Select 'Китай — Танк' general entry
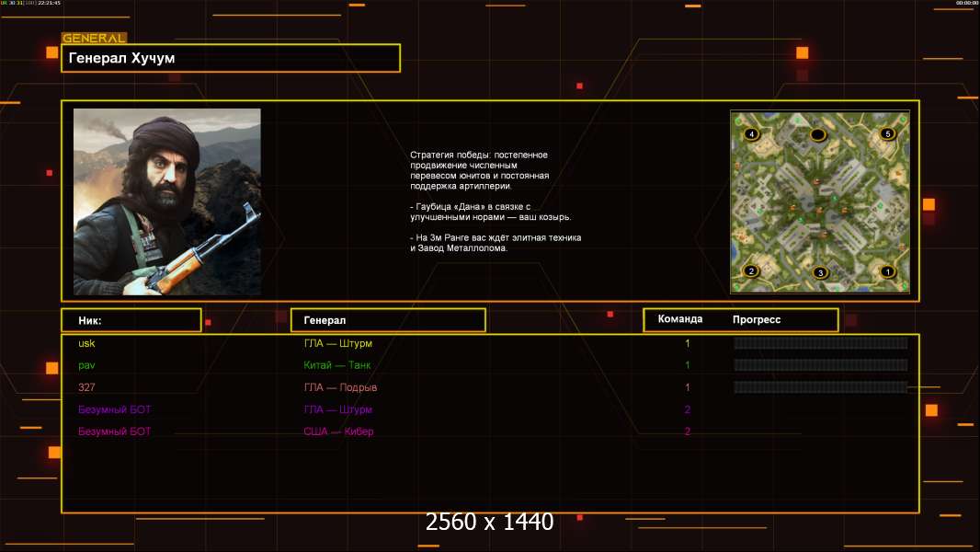 coord(337,365)
